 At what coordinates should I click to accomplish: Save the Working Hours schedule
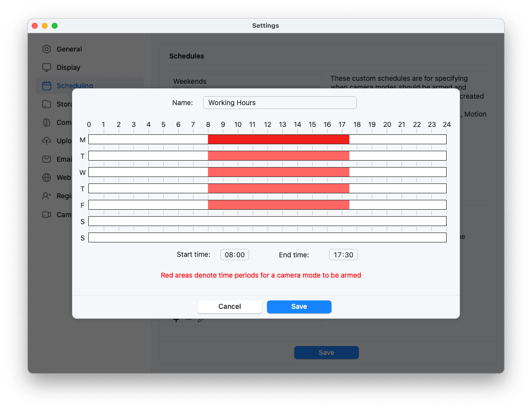299,306
